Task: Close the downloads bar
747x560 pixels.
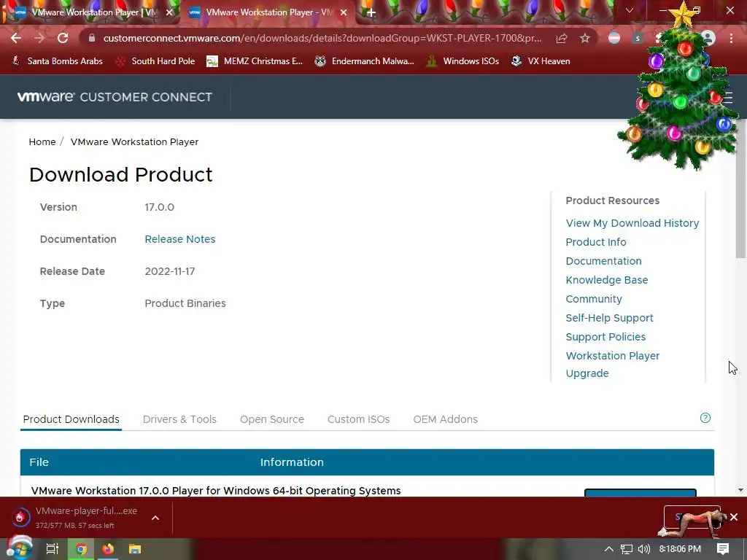Action: pyautogui.click(x=734, y=517)
